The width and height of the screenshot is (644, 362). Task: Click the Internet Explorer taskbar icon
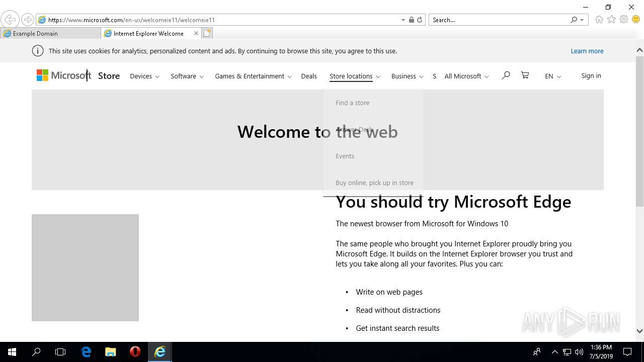(x=160, y=352)
